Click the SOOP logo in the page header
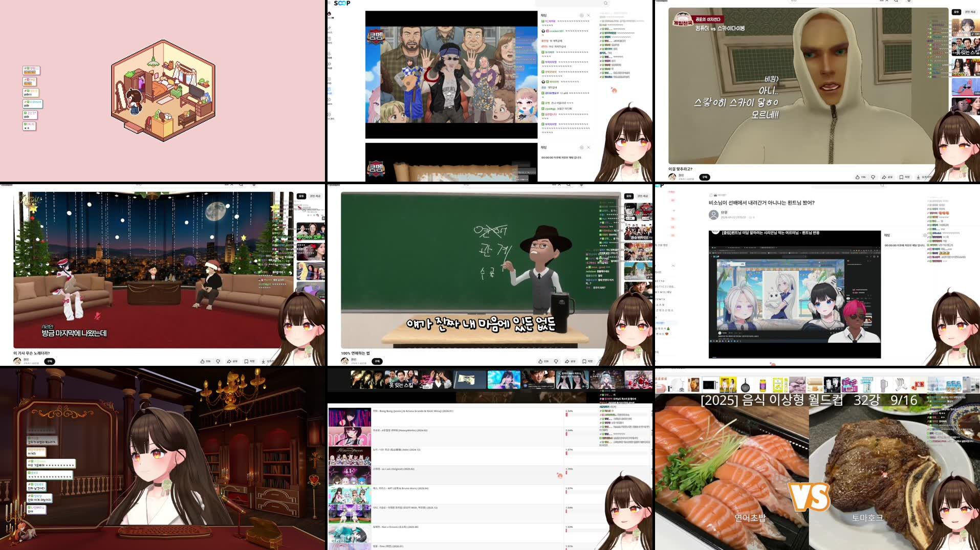Image resolution: width=980 pixels, height=550 pixels. (x=343, y=3)
